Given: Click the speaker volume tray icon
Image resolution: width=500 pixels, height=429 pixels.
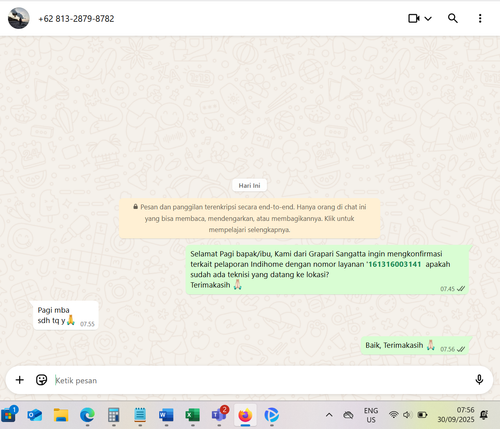Looking at the screenshot, I should pyautogui.click(x=407, y=415).
